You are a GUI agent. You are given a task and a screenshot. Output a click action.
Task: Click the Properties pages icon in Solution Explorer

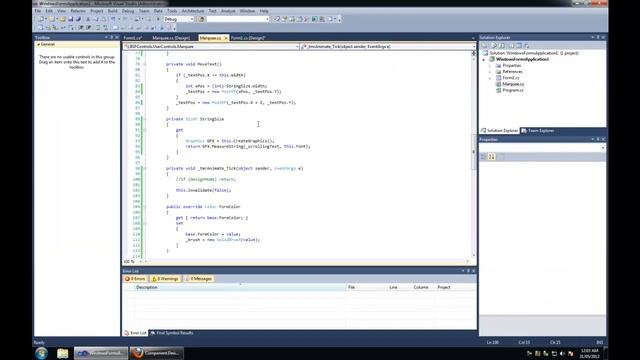485,45
